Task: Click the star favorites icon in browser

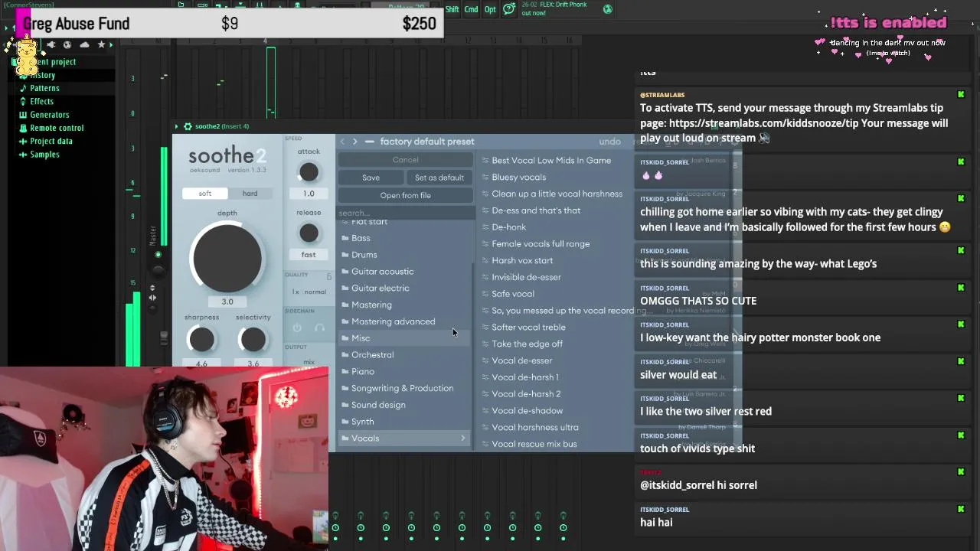Action: pos(100,45)
